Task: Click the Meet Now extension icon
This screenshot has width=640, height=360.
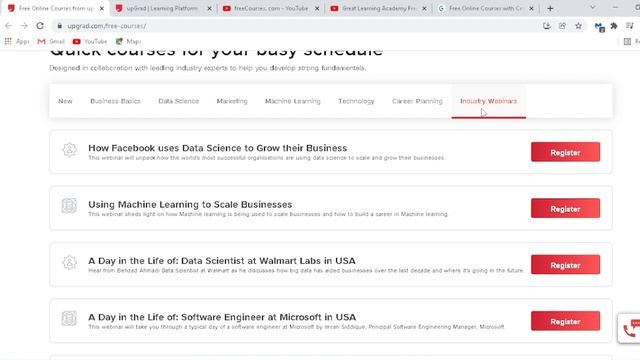Action: (599, 27)
